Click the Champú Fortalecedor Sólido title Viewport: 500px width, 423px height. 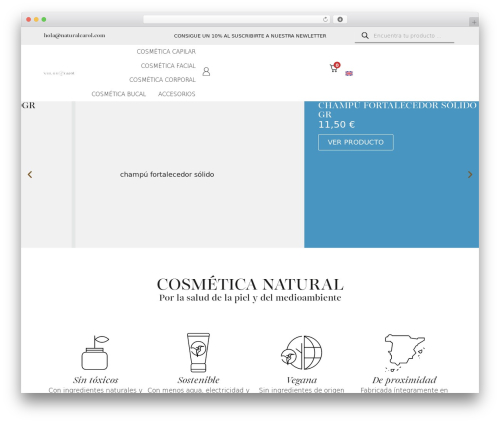(x=397, y=110)
